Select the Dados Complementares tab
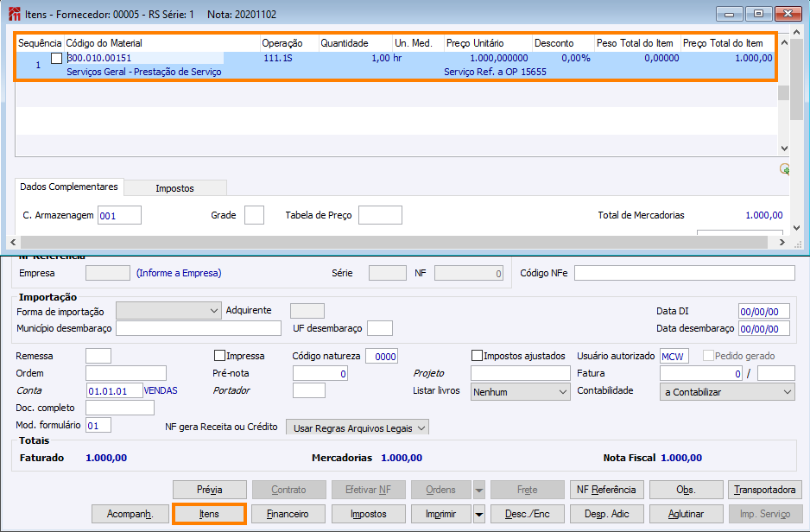 69,187
